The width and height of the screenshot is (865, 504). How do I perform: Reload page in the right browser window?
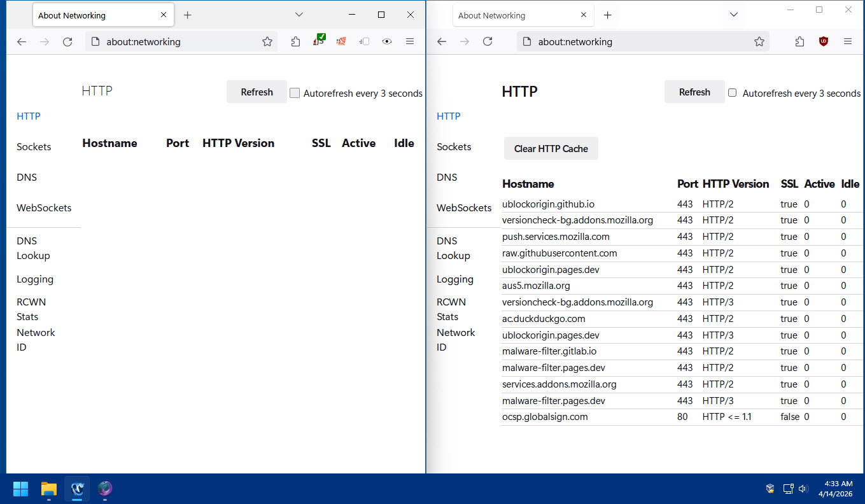488,41
